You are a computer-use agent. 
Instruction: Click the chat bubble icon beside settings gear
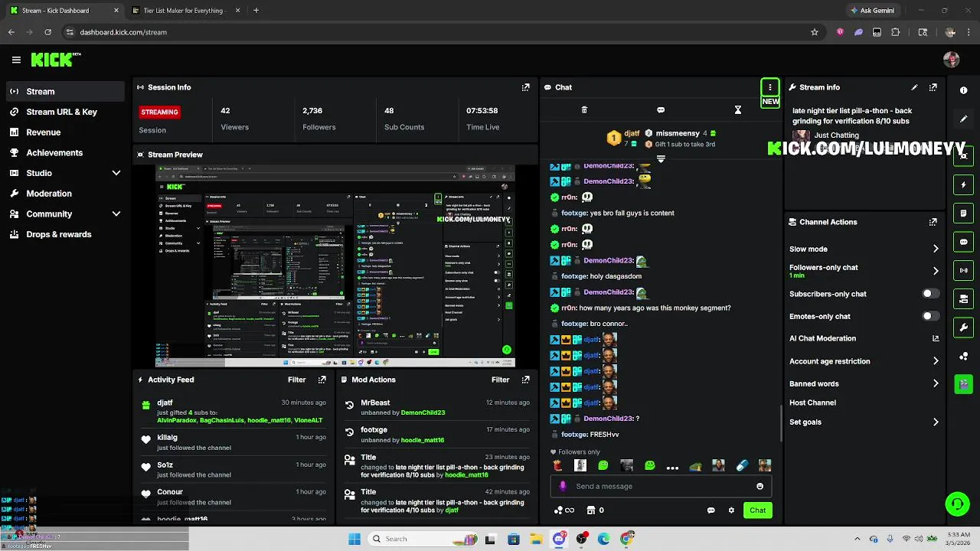(x=710, y=510)
